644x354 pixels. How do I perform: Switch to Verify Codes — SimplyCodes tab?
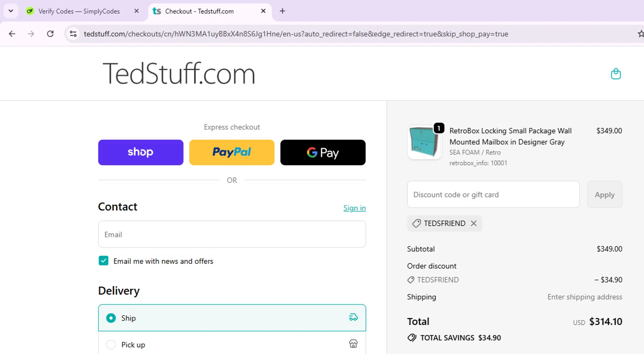[x=79, y=11]
